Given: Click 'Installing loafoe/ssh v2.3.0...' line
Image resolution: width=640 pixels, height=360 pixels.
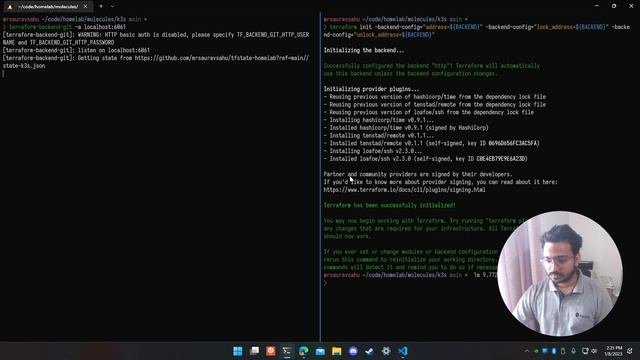Looking at the screenshot, I should click(x=373, y=151).
